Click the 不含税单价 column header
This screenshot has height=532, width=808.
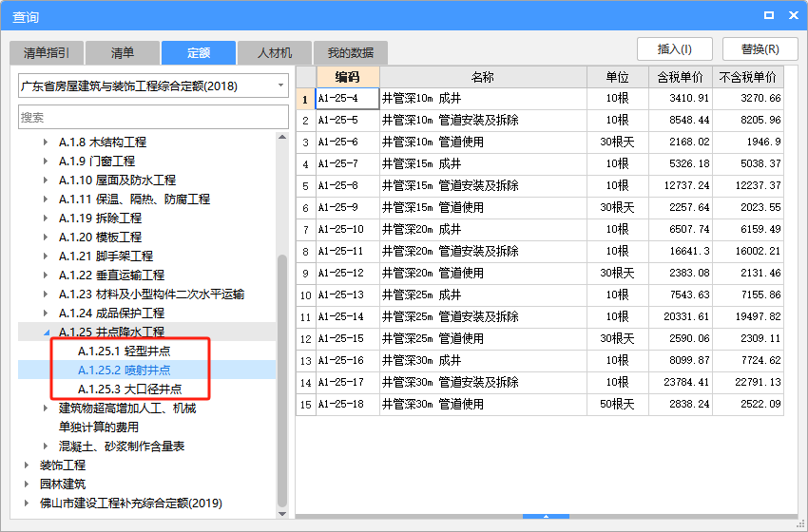point(748,77)
